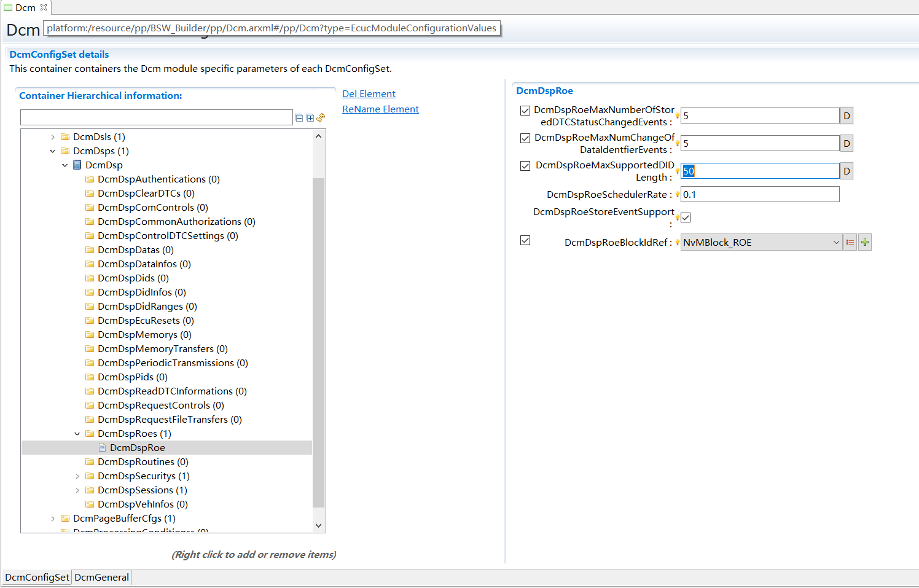919x588 pixels.
Task: Click the collapse all tree icon
Action: click(299, 117)
